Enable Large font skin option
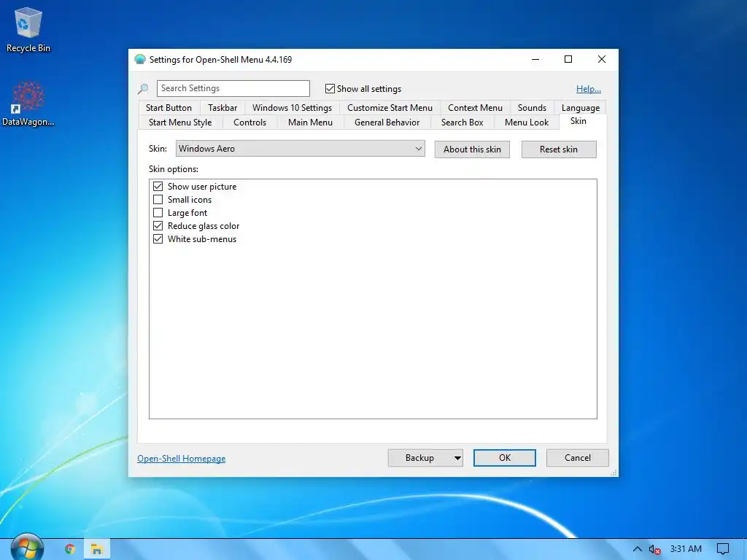Viewport: 747px width, 560px height. tap(158, 212)
